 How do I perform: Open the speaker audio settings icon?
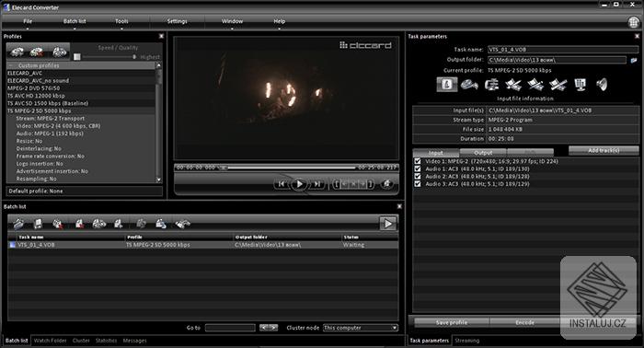coord(602,85)
